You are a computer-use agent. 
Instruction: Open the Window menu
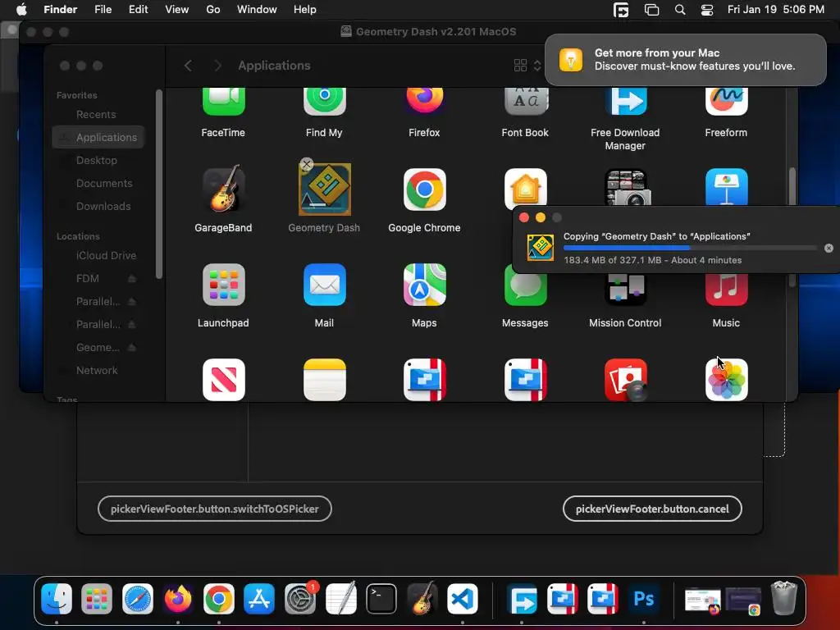pyautogui.click(x=257, y=10)
